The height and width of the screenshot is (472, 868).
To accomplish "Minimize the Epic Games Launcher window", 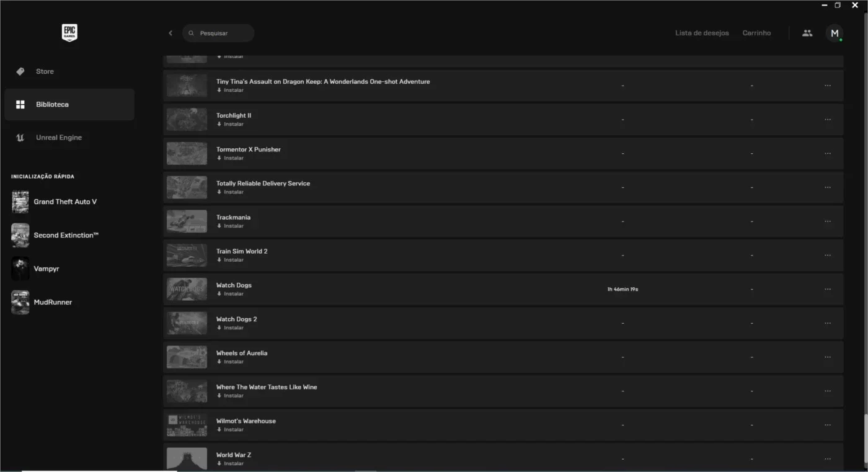I will click(825, 5).
